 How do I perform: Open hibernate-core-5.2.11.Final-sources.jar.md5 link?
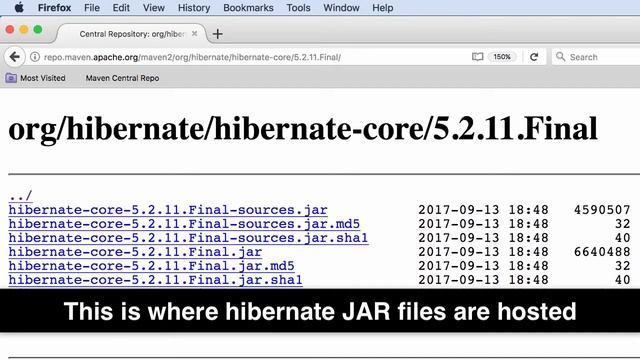pos(184,224)
